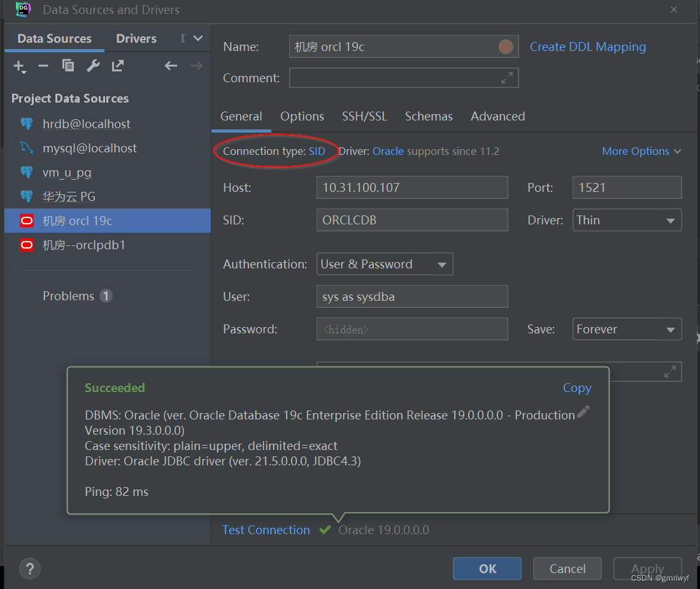Viewport: 700px width, 589px height.
Task: Make data source global export icon
Action: tap(117, 66)
